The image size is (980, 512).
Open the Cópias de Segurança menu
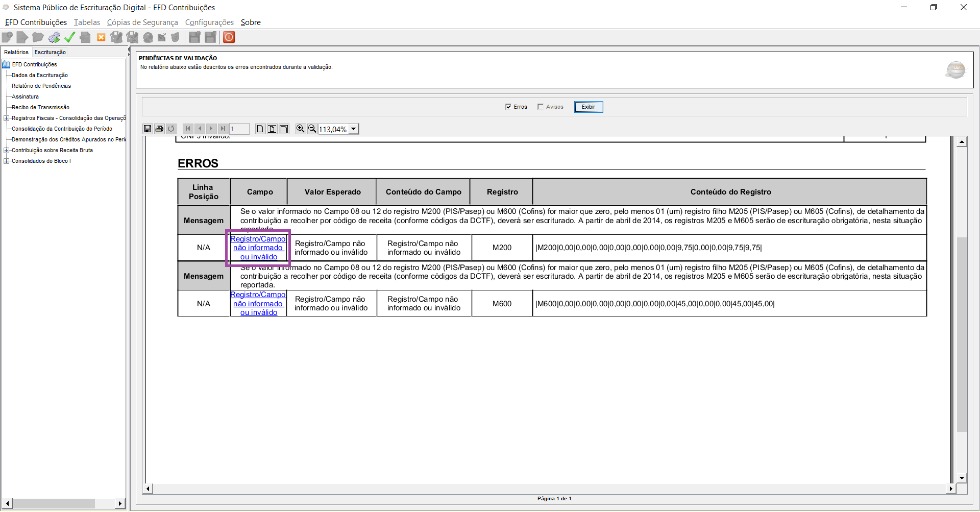point(142,22)
